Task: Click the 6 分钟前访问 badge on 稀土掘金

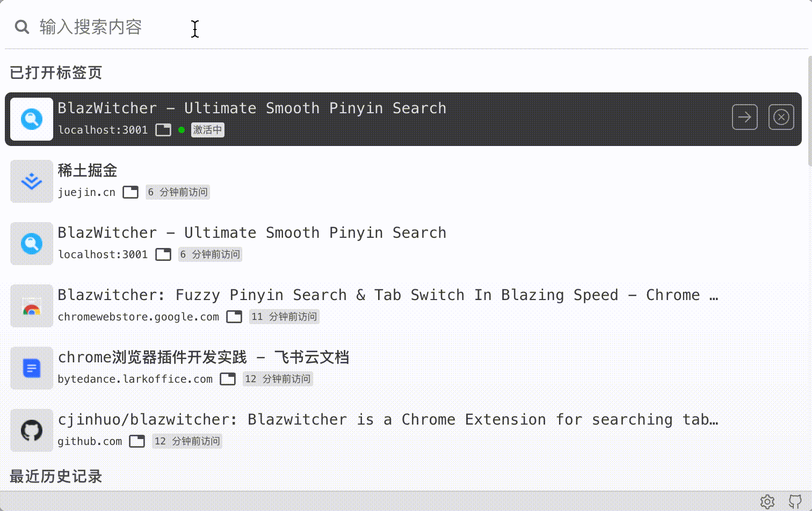Action: click(178, 192)
